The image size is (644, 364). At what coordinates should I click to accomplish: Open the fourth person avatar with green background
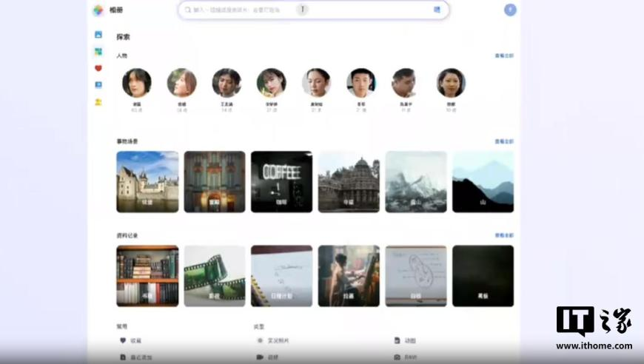tap(272, 83)
